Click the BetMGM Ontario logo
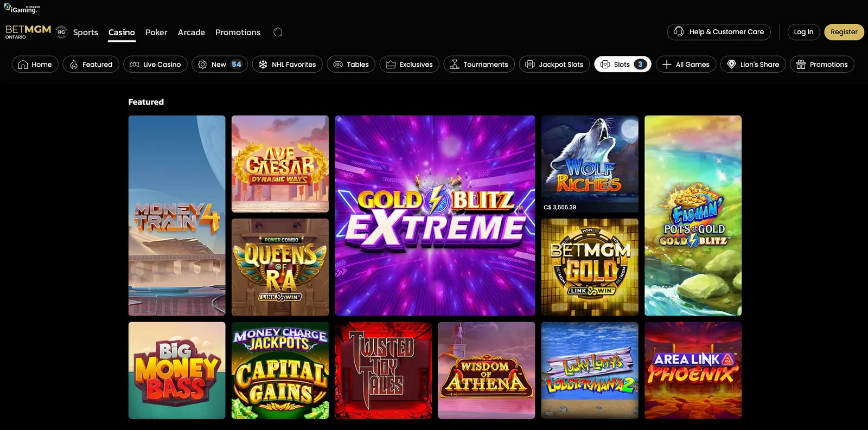This screenshot has width=868, height=430. [x=28, y=31]
